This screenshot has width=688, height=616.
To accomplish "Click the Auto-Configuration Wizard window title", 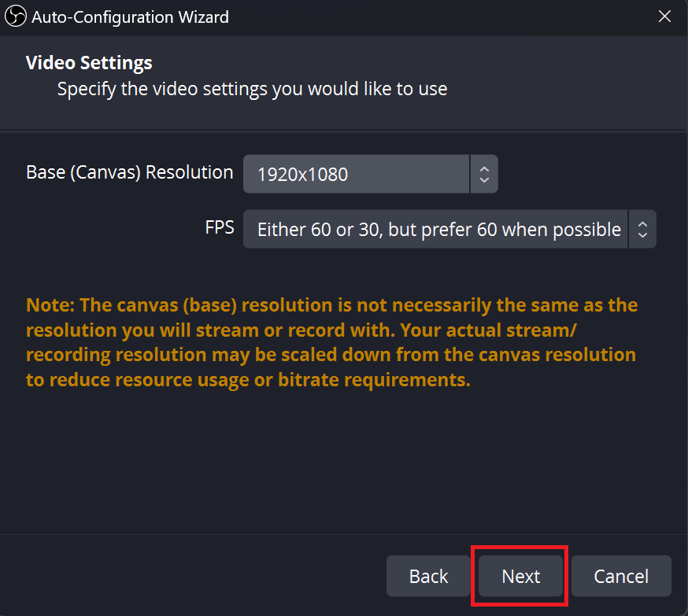I will coord(130,17).
